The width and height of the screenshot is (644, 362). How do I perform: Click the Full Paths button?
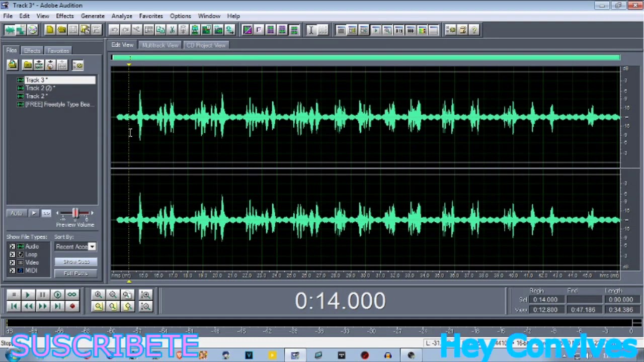(x=76, y=274)
